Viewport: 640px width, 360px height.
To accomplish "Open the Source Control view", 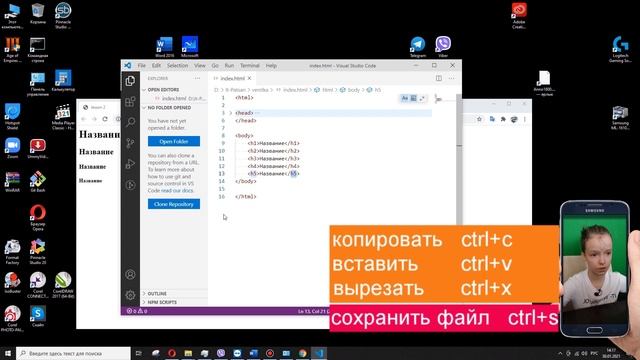I will point(130,143).
